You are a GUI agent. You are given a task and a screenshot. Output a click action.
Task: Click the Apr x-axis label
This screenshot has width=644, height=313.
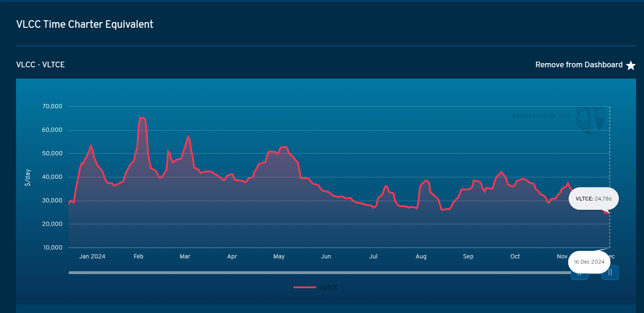232,257
